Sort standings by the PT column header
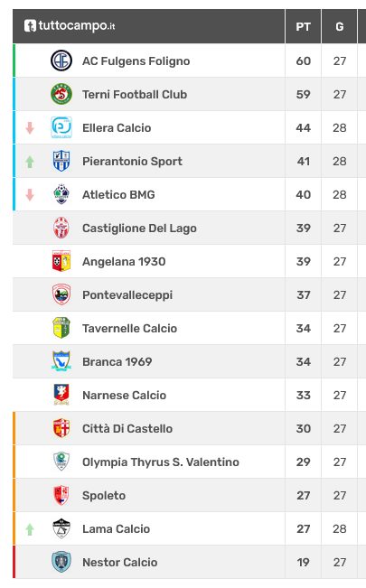The image size is (366, 588). [x=303, y=26]
